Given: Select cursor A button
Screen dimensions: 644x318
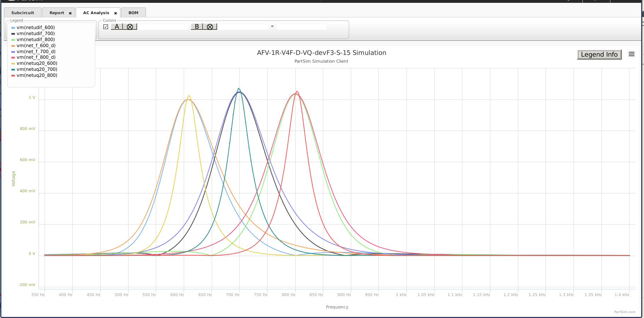Looking at the screenshot, I should [117, 27].
